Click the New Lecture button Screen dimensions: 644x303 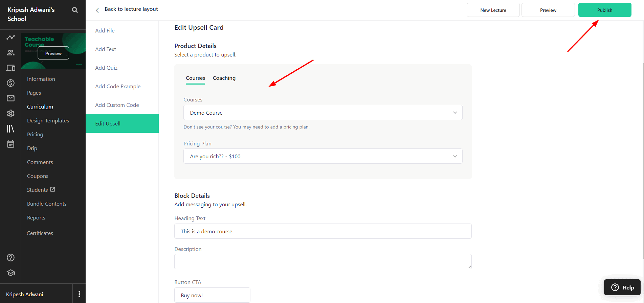(493, 10)
